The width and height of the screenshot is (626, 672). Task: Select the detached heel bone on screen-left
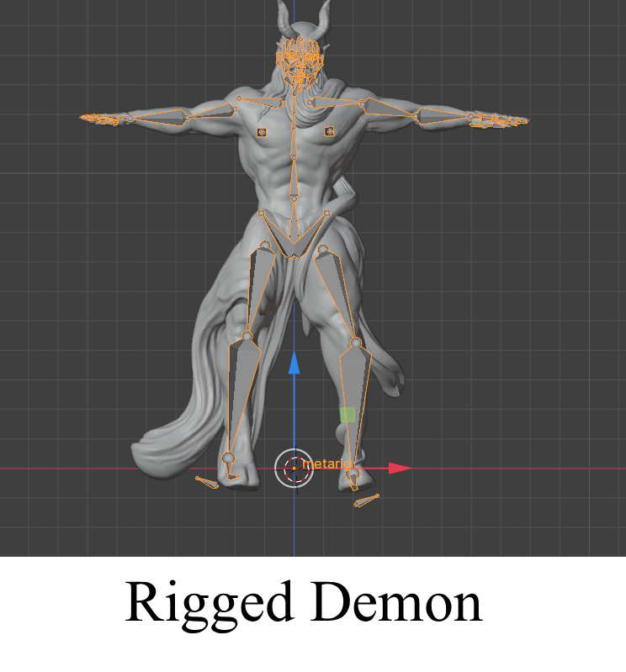207,482
